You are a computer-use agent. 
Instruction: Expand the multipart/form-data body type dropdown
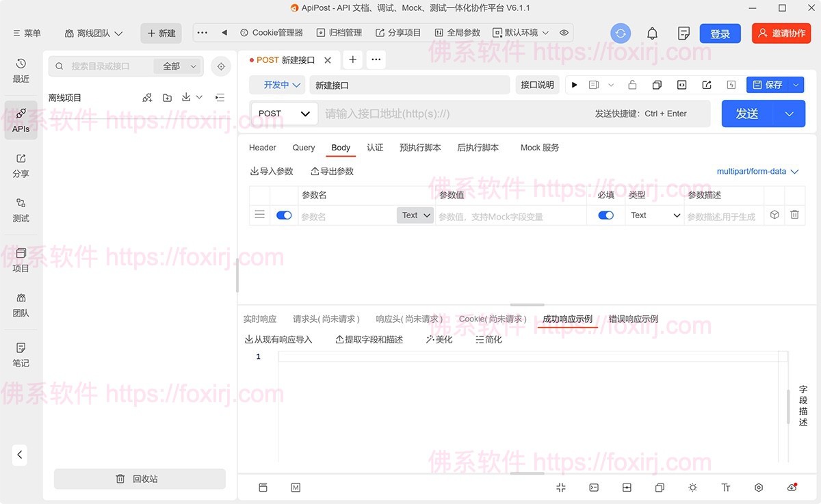757,172
